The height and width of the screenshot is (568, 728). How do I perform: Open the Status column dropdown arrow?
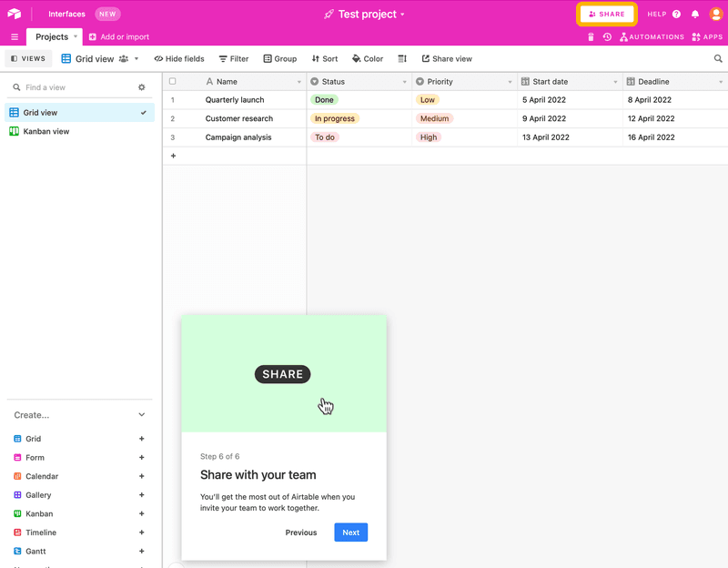tap(404, 82)
